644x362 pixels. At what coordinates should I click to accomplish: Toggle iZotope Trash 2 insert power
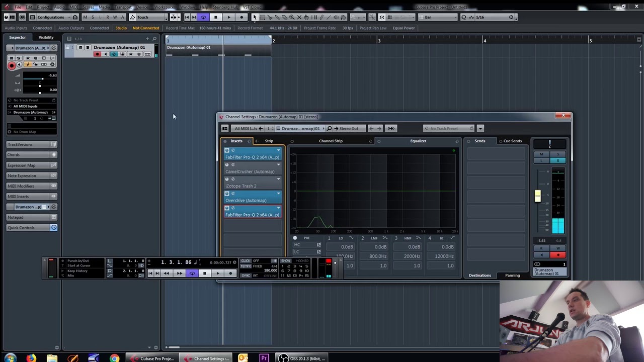227,179
